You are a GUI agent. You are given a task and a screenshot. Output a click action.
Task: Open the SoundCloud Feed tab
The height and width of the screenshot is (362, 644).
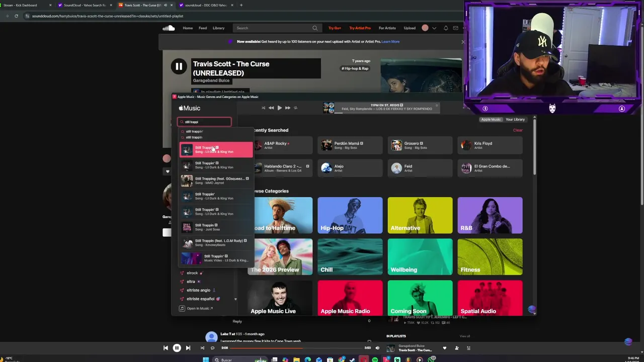pos(203,28)
